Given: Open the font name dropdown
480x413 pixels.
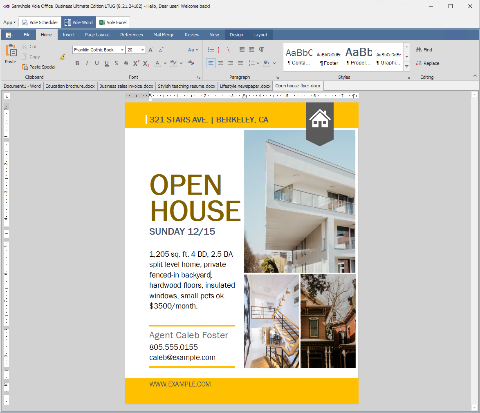Looking at the screenshot, I should click(122, 50).
